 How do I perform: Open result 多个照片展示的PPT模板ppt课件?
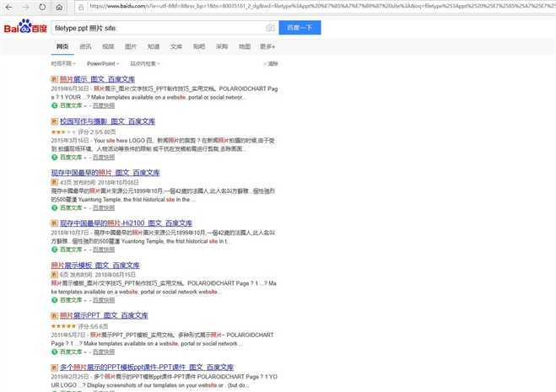click(x=147, y=368)
